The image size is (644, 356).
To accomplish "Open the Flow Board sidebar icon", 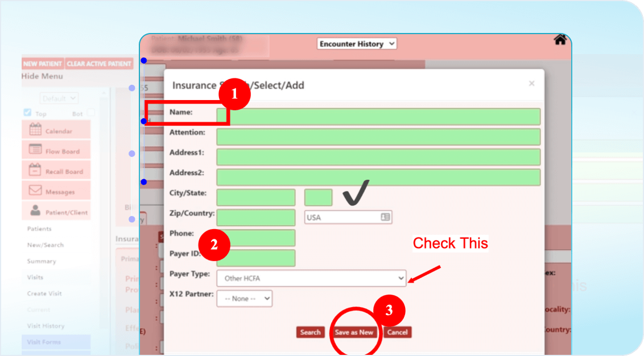I will tap(35, 149).
